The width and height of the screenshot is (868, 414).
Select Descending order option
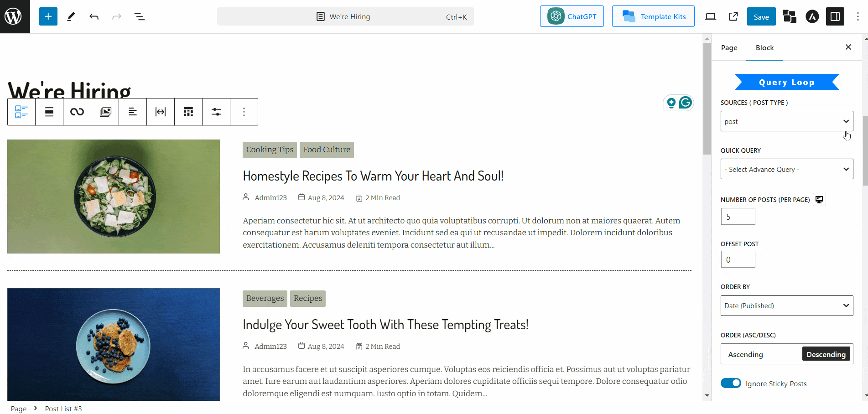pyautogui.click(x=826, y=354)
